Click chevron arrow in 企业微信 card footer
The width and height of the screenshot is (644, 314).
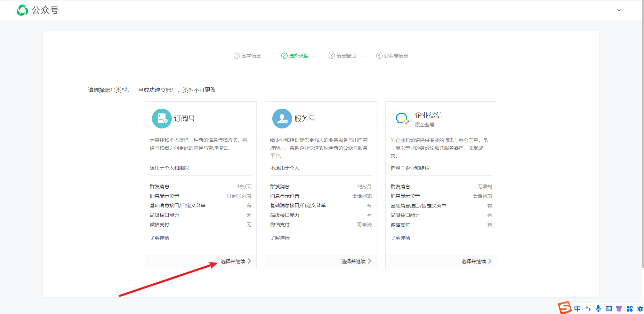(x=490, y=261)
